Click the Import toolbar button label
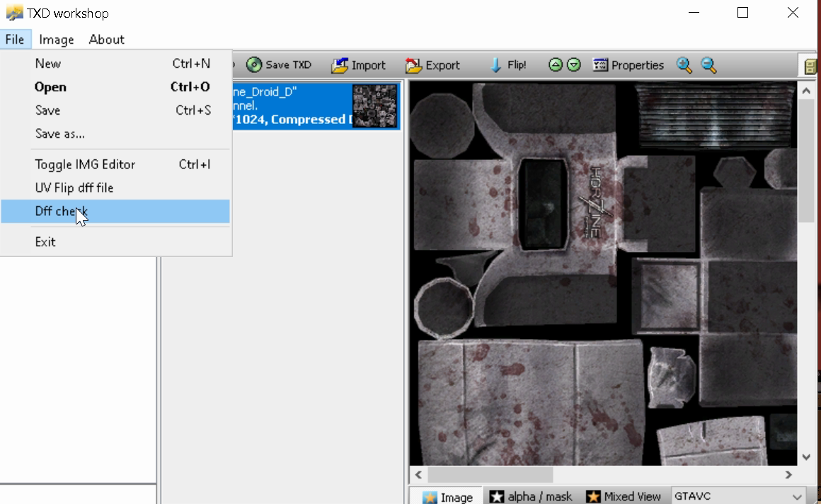 tap(369, 65)
